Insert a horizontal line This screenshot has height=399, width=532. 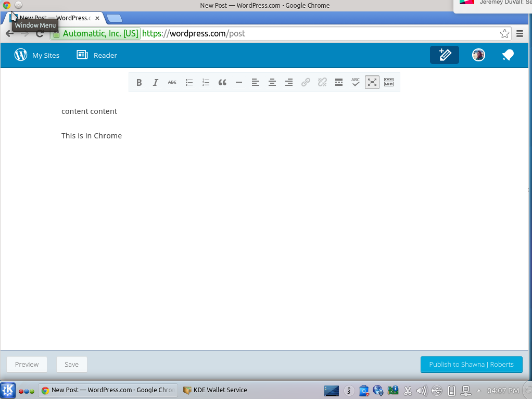[x=239, y=82]
